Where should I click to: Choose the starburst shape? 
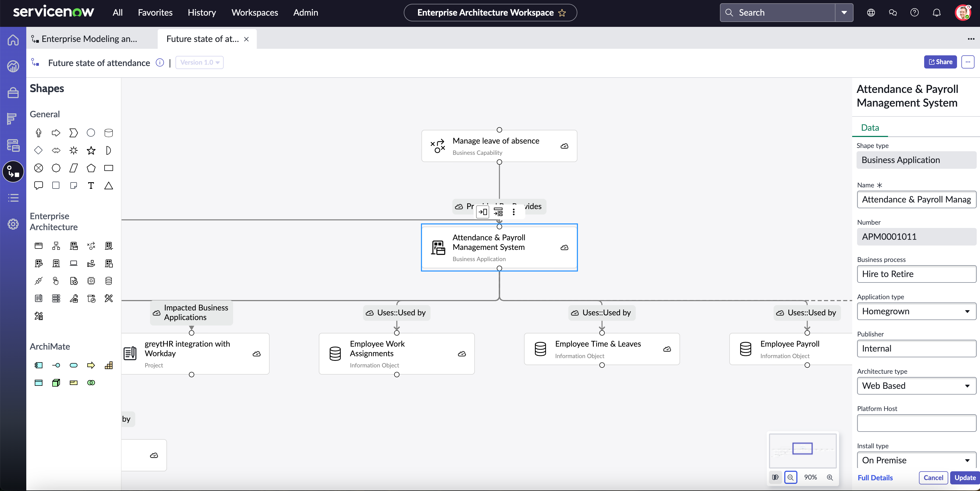point(73,150)
